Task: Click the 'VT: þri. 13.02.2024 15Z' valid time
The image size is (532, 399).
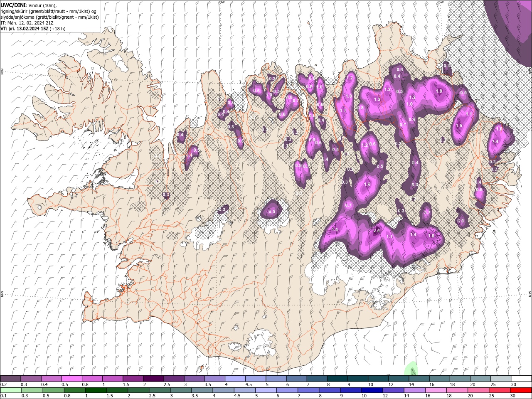Action: point(24,29)
